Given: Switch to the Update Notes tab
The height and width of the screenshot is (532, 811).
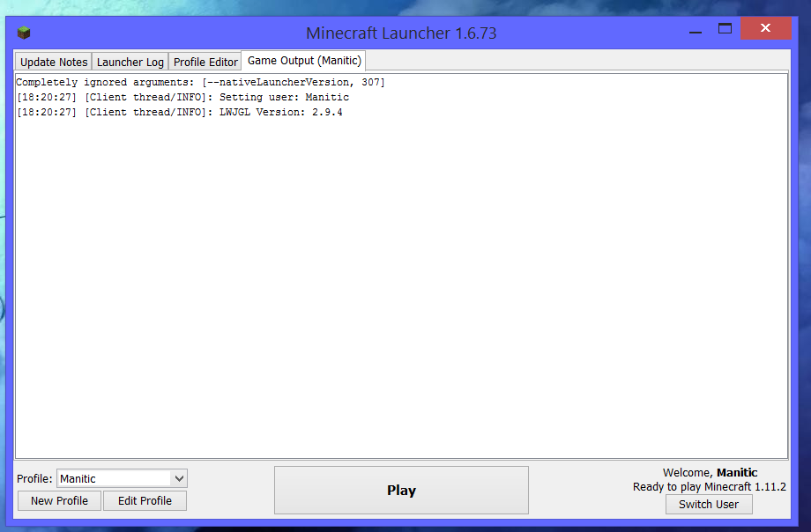Looking at the screenshot, I should tap(53, 62).
